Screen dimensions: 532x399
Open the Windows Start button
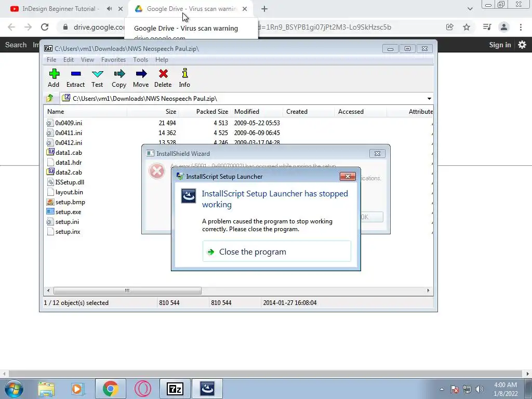(14, 389)
